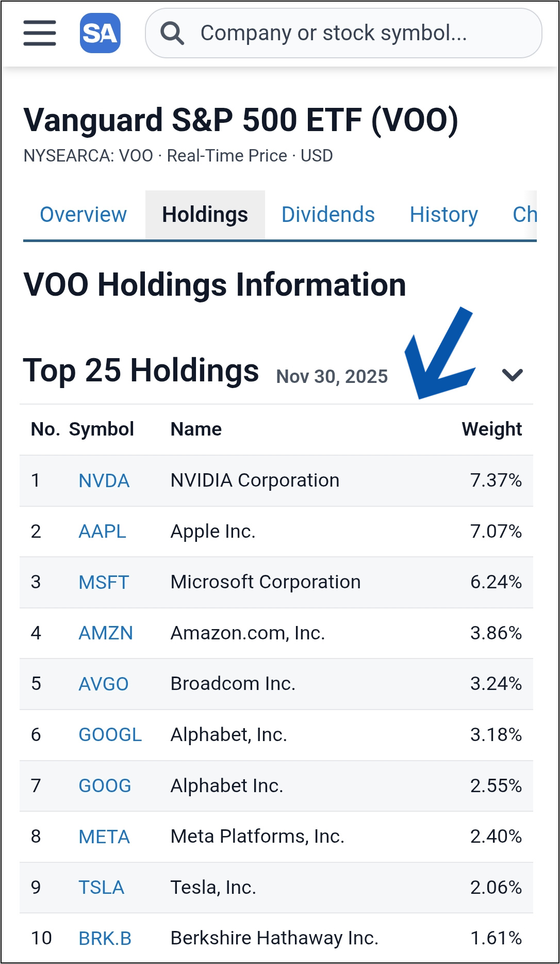The width and height of the screenshot is (560, 964).
Task: Click the AVGO ticker link
Action: (103, 684)
